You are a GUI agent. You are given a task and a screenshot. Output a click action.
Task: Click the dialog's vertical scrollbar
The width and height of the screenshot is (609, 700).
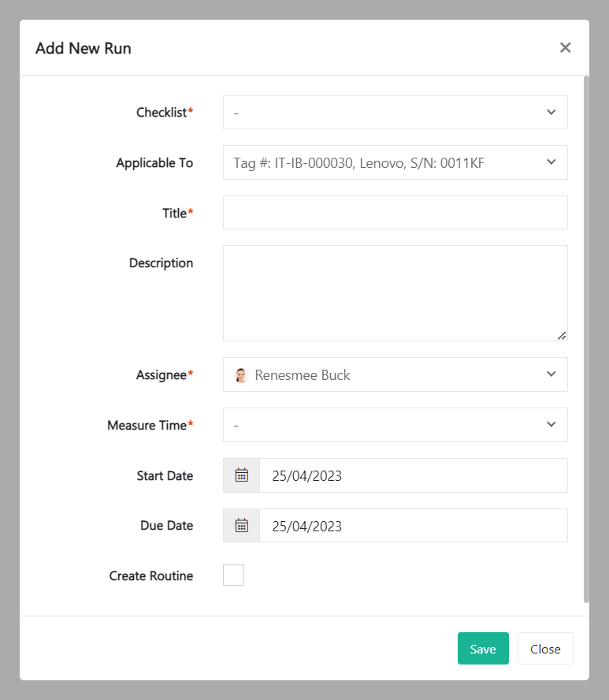[x=585, y=339]
